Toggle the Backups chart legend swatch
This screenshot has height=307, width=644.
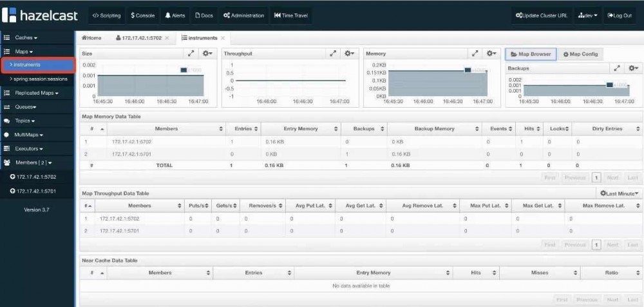click(x=609, y=84)
